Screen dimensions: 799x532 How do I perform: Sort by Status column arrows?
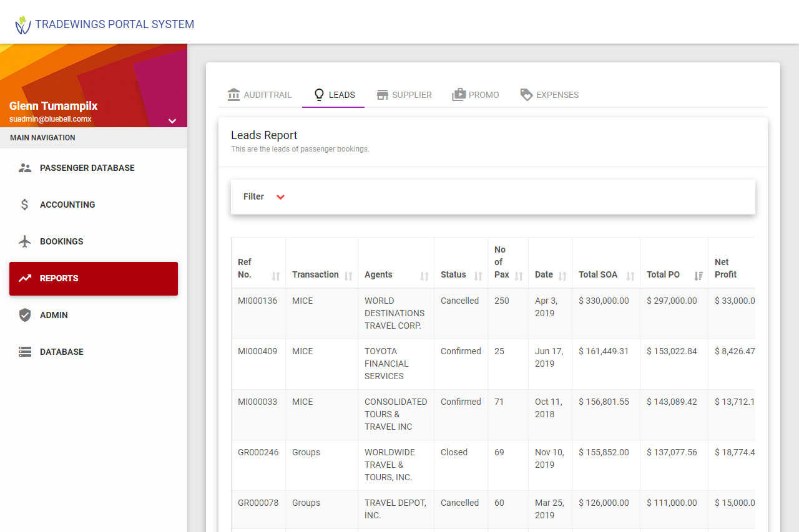(x=478, y=276)
